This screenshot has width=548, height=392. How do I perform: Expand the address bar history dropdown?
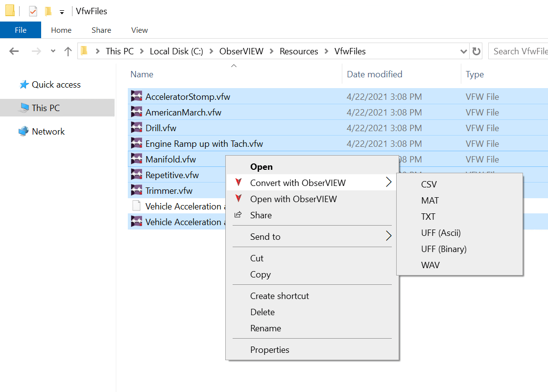click(463, 51)
